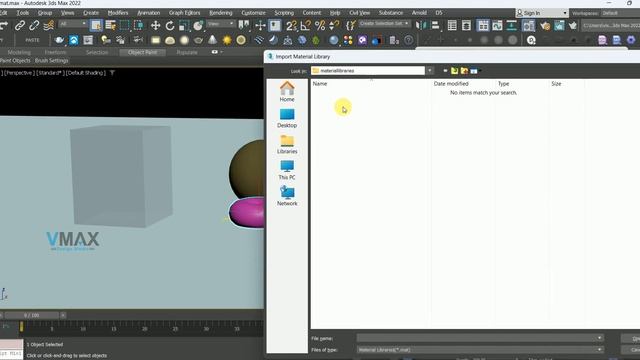640x360 pixels.
Task: Activate the Select Object tool
Action: (96, 26)
